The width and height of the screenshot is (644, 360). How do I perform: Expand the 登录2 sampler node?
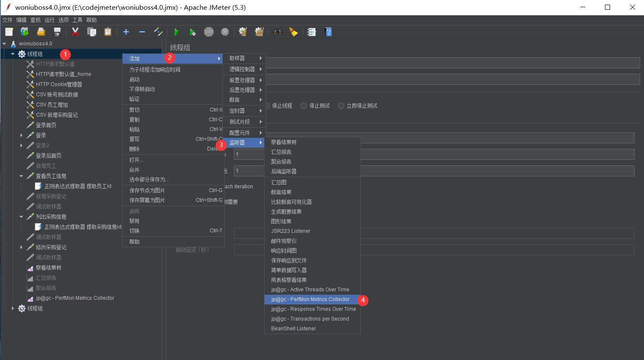(x=21, y=145)
